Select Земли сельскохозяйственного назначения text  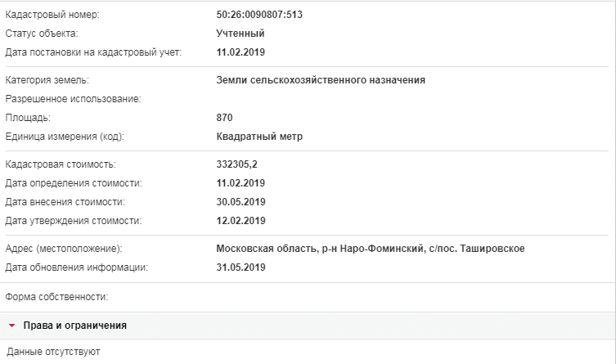point(321,80)
